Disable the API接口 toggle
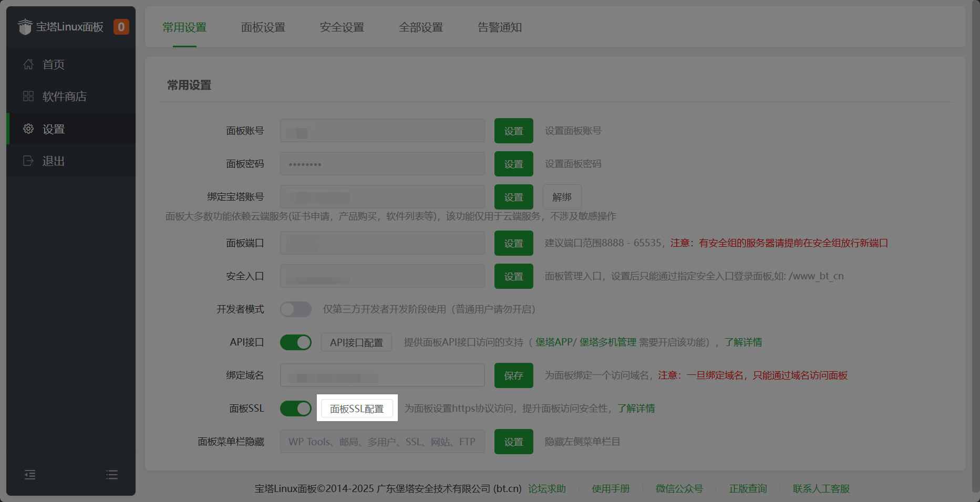 click(x=296, y=342)
